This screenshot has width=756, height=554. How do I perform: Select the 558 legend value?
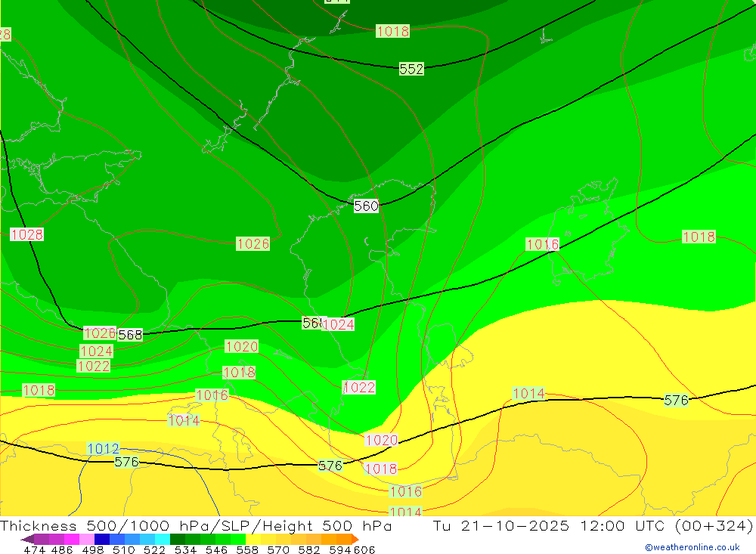(247, 549)
